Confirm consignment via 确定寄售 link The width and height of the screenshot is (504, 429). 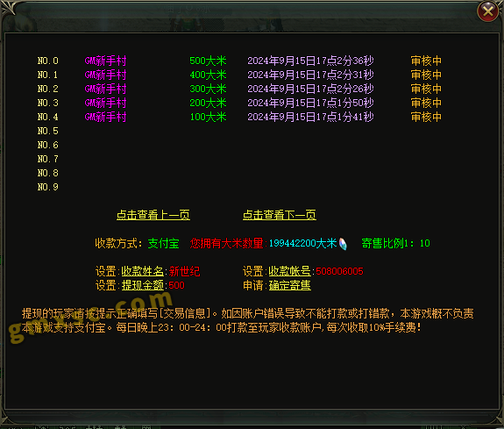[289, 285]
